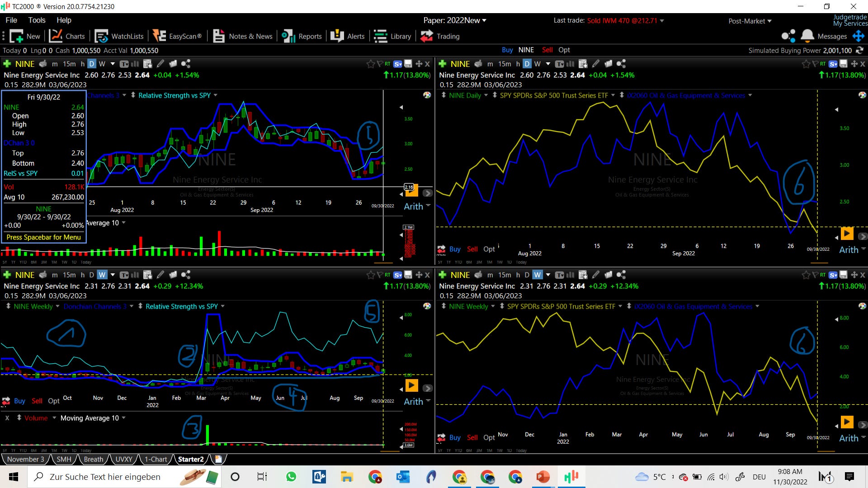Toggle Daily timeframe on top-left chart
This screenshot has height=488, width=868.
click(91, 64)
